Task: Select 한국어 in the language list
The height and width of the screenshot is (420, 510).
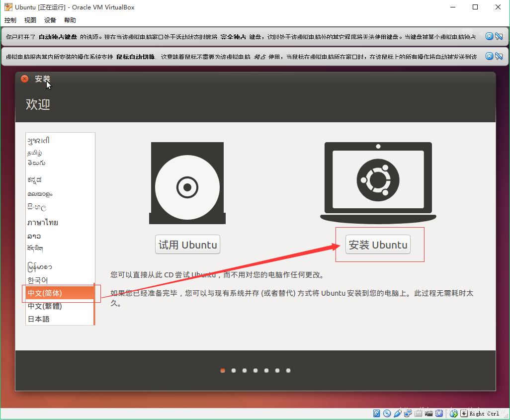Action: 60,280
